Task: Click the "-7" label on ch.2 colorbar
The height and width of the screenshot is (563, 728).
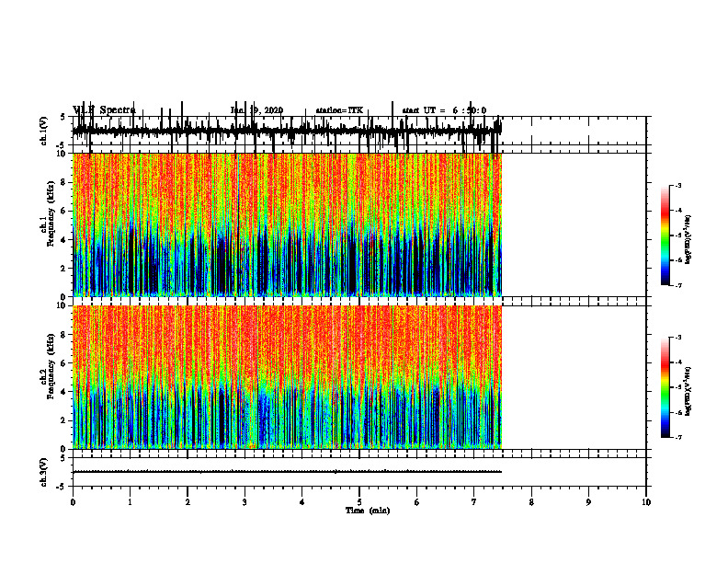Action: click(678, 438)
